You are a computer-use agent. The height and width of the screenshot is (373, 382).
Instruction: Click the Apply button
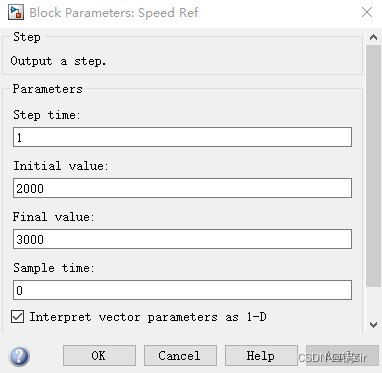[x=342, y=356]
